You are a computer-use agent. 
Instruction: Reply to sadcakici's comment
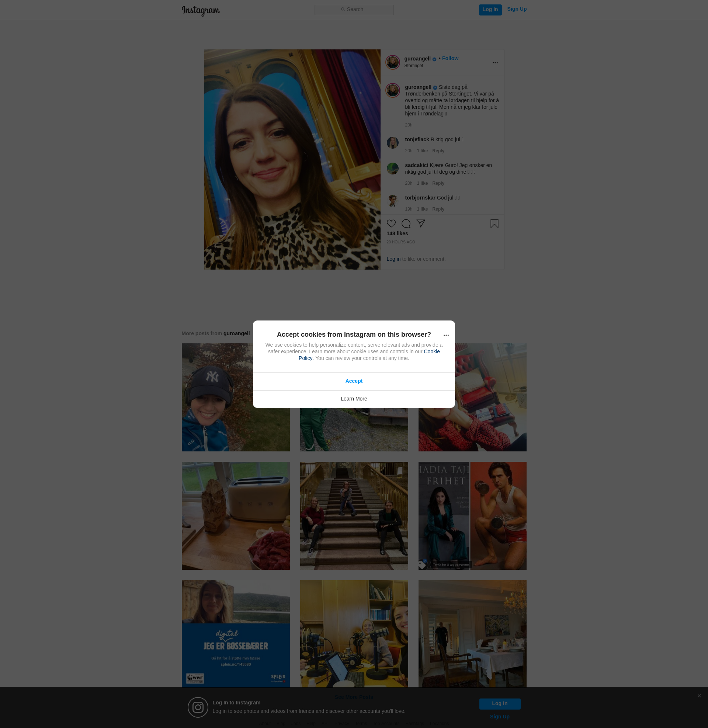click(438, 183)
